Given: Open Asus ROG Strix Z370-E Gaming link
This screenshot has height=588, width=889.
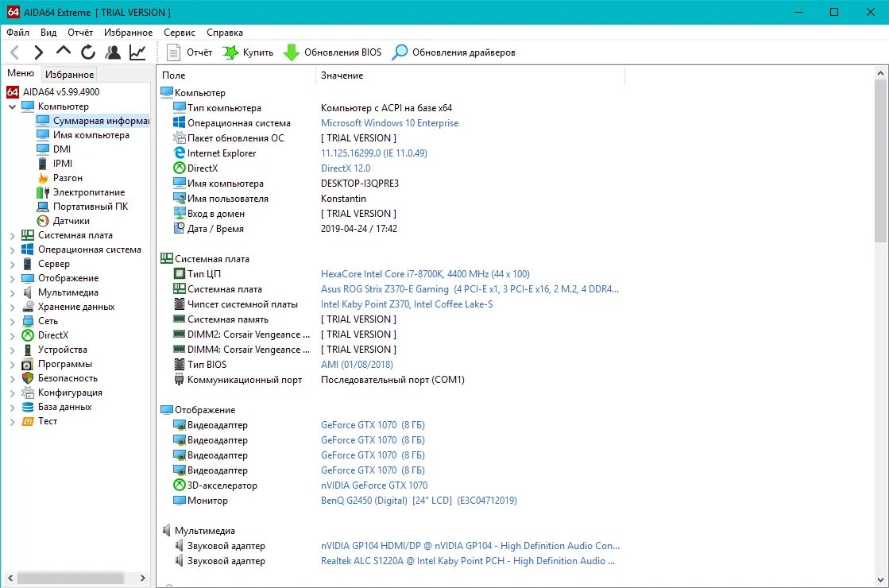Looking at the screenshot, I should 470,289.
